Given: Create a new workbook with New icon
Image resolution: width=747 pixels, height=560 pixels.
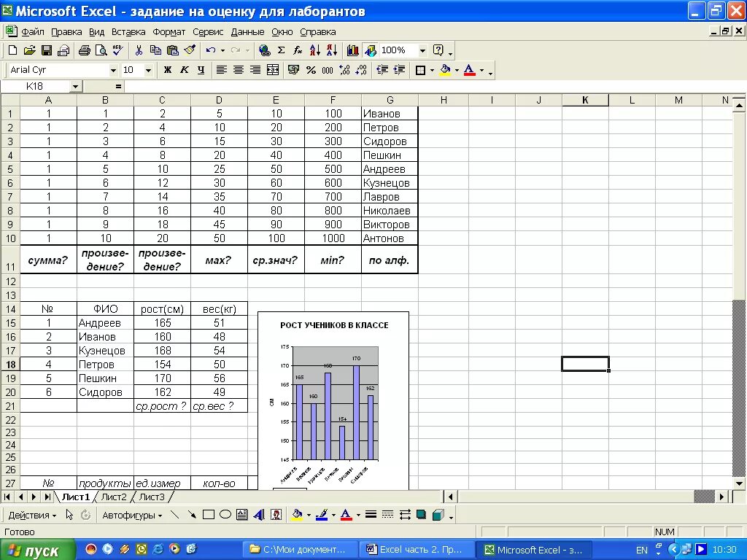Looking at the screenshot, I should (13, 50).
